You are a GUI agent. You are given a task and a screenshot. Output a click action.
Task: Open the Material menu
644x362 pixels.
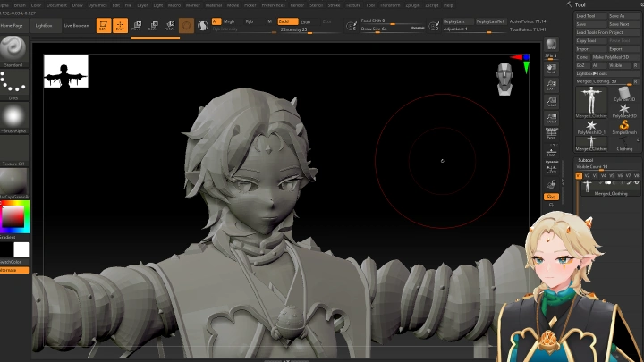click(214, 5)
